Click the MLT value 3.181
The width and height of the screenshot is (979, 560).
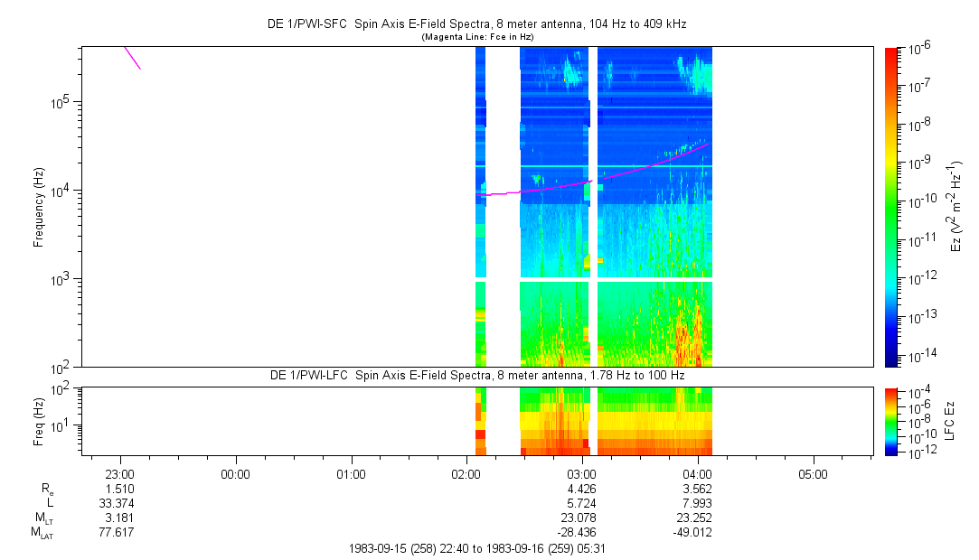pos(119,518)
